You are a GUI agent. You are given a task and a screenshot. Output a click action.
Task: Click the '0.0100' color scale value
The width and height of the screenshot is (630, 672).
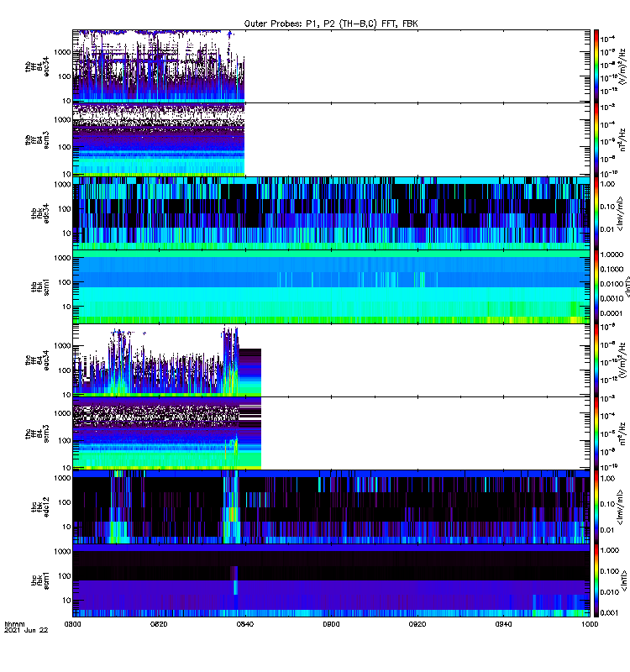point(612,284)
